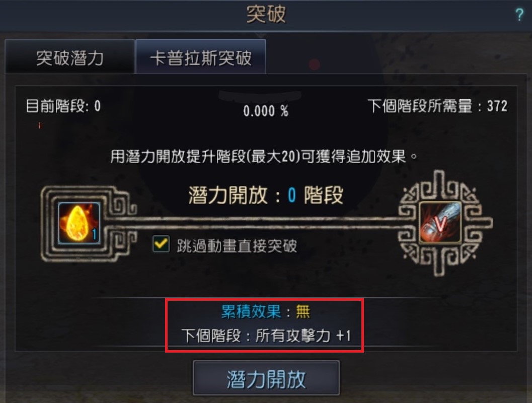Switch to the 突破潛力 tab
Screen dimensions: 532x403
70,56
